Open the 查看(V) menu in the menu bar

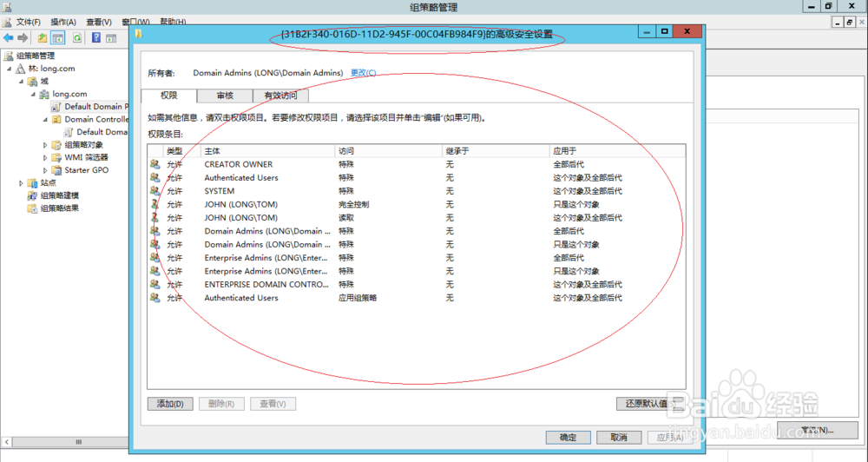99,23
